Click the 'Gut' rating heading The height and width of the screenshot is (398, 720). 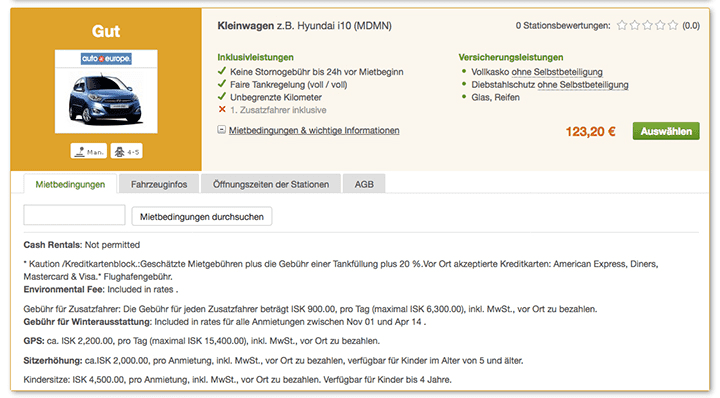106,31
